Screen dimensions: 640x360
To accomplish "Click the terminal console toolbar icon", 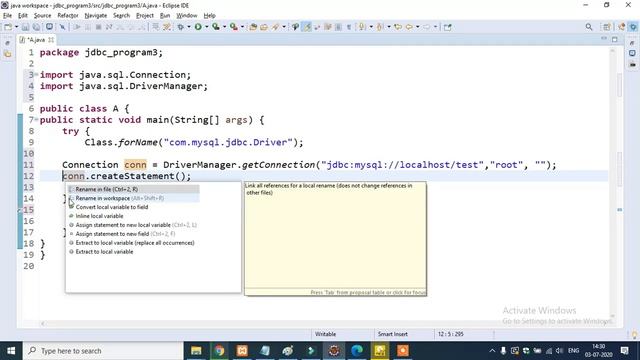I will coord(49,27).
